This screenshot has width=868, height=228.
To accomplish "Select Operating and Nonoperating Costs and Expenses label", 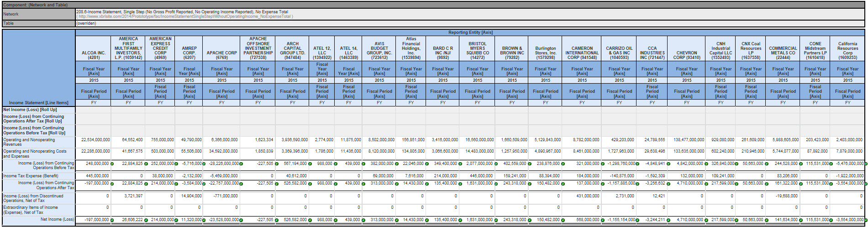I will tap(38, 154).
